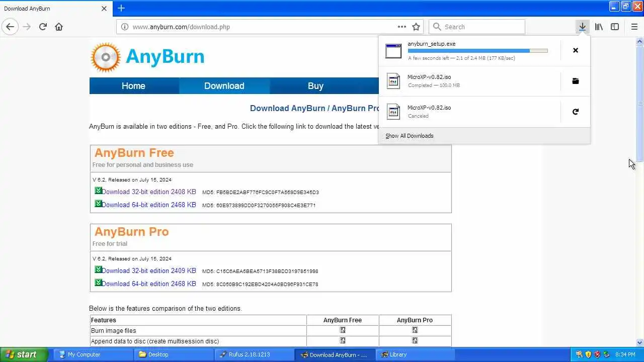The width and height of the screenshot is (644, 362).
Task: Download AnyBurn Pro 64-bit edition 2468 KB
Action: click(x=149, y=284)
